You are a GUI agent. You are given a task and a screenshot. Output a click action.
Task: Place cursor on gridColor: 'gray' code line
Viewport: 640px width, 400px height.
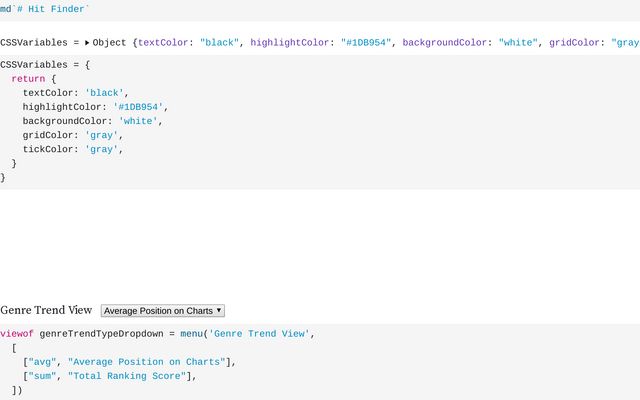pos(73,135)
